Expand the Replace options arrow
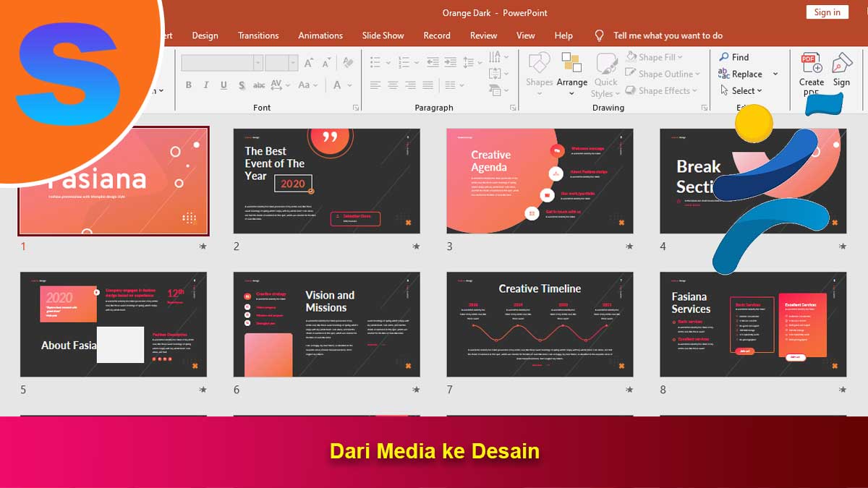This screenshot has width=868, height=488. [x=775, y=74]
